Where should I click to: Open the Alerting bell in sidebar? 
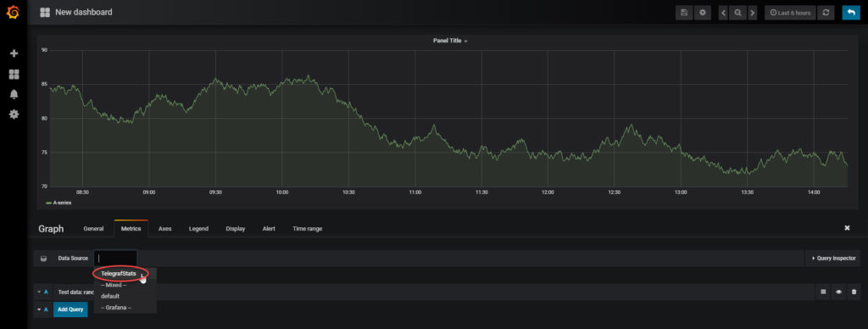[x=14, y=94]
